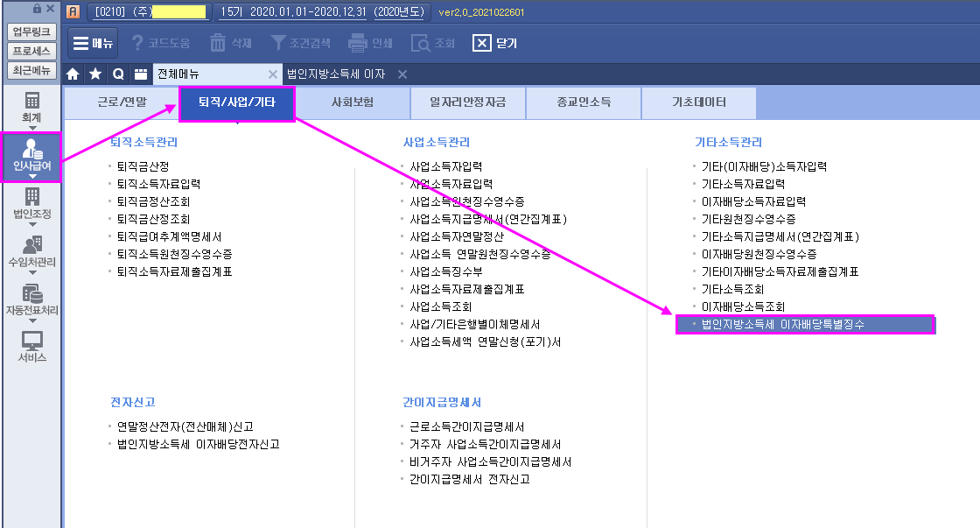The image size is (980, 528).
Task: Open 법인지방소득세 이자배당전자신고 menu item
Action: 198,445
